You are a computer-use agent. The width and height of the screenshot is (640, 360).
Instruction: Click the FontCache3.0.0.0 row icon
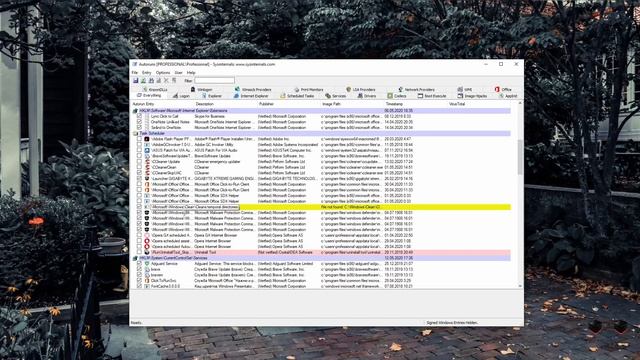(147, 286)
